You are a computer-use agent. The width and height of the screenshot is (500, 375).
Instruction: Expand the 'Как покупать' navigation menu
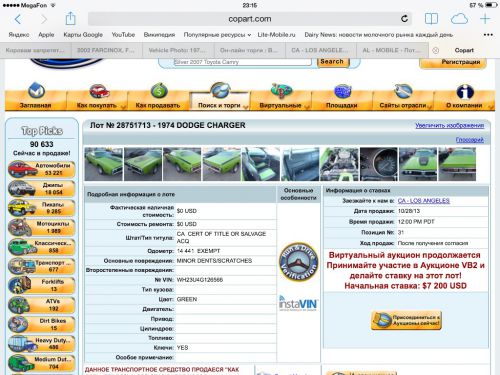click(x=97, y=96)
